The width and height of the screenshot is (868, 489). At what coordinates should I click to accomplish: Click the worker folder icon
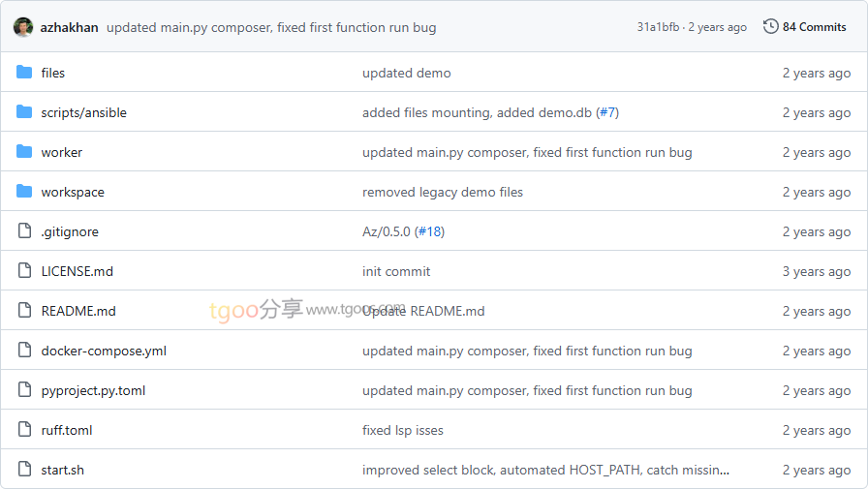(24, 152)
